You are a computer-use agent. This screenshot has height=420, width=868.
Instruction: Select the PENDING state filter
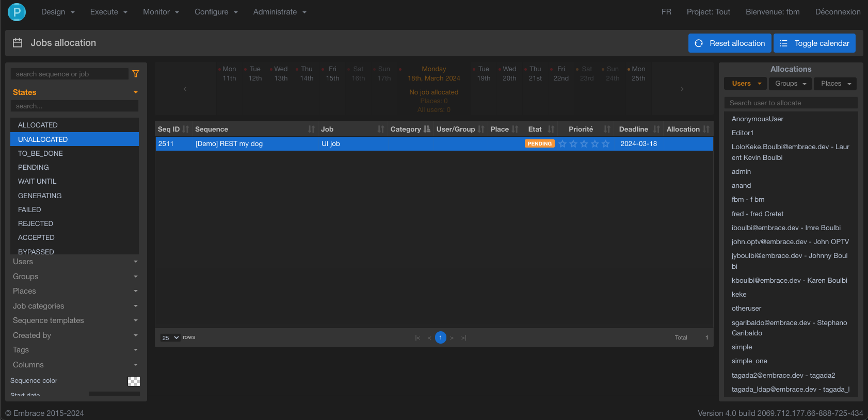click(75, 167)
